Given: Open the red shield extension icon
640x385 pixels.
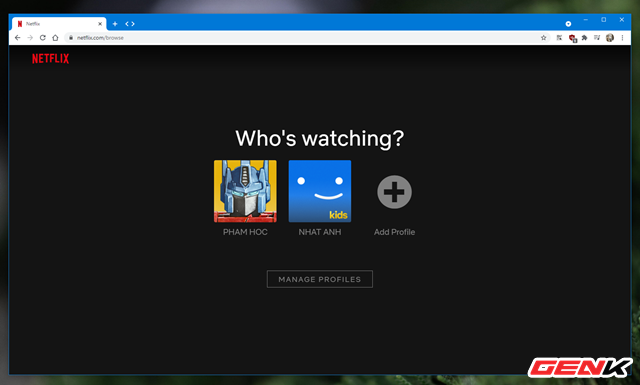Looking at the screenshot, I should click(x=572, y=38).
